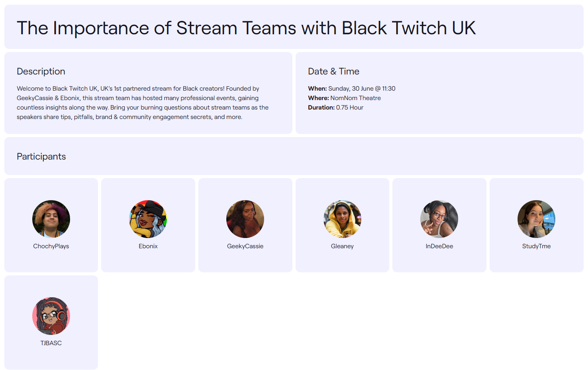Open InDeeDee's profile avatar
Viewport: 588px width, 370px height.
(x=439, y=219)
